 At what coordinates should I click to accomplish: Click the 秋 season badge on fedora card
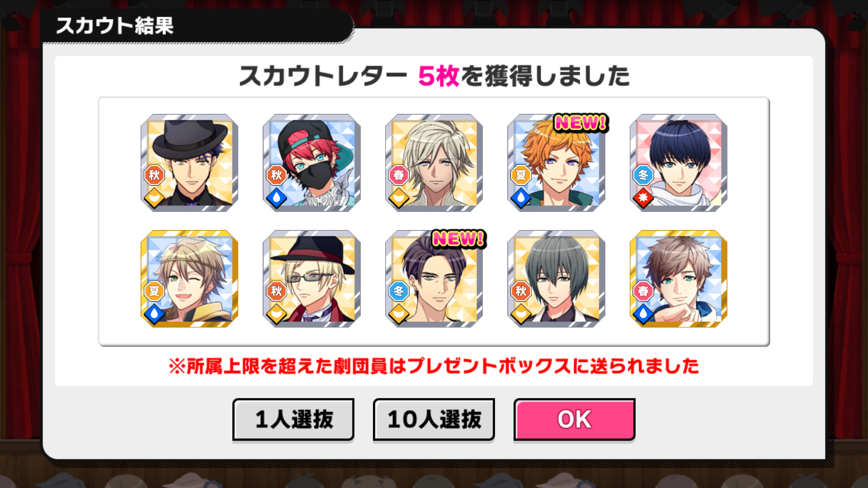(x=154, y=175)
